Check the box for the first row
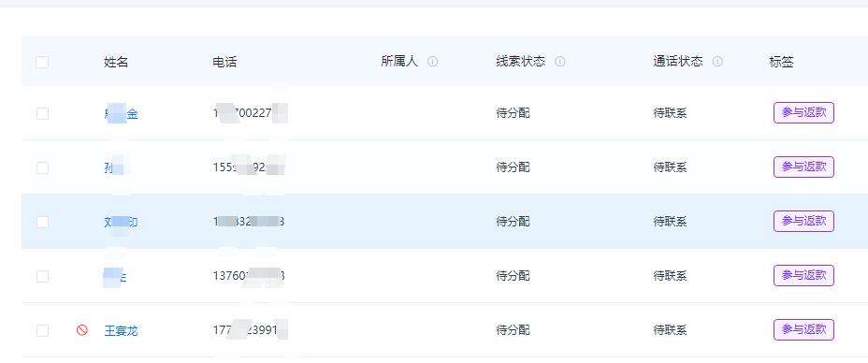Viewport: 868px width, 363px height. coord(42,113)
